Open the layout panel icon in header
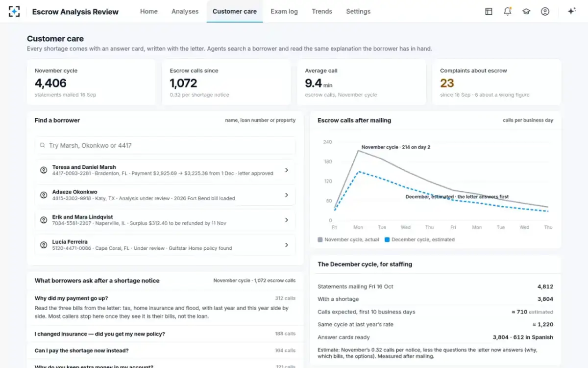 tap(489, 11)
